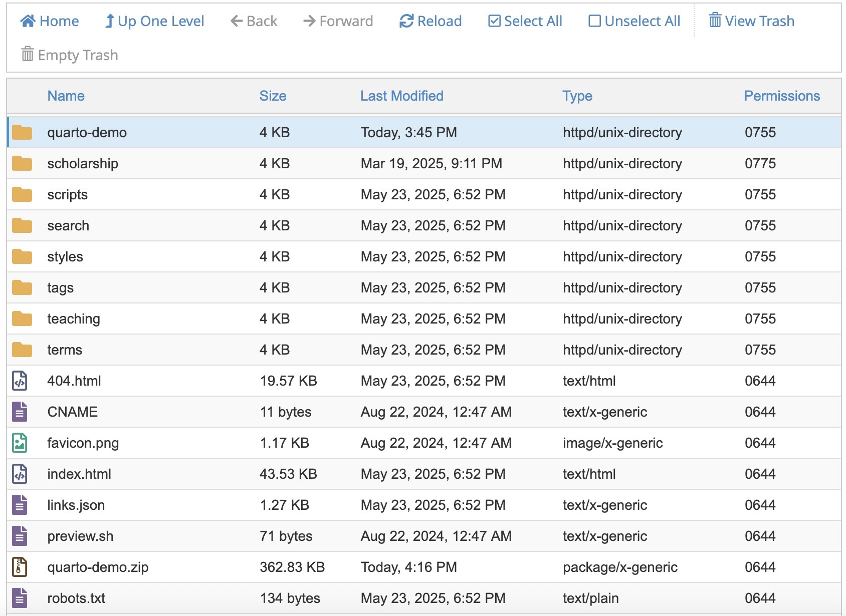Viewport: 846px width, 616px height.
Task: Sort by Last Modified column header
Action: pos(401,96)
